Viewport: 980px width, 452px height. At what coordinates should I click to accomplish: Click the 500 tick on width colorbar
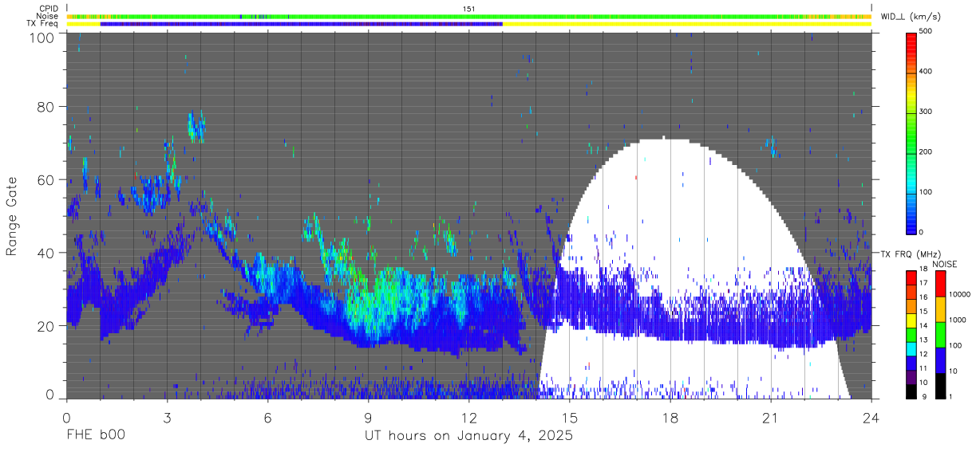pyautogui.click(x=927, y=31)
